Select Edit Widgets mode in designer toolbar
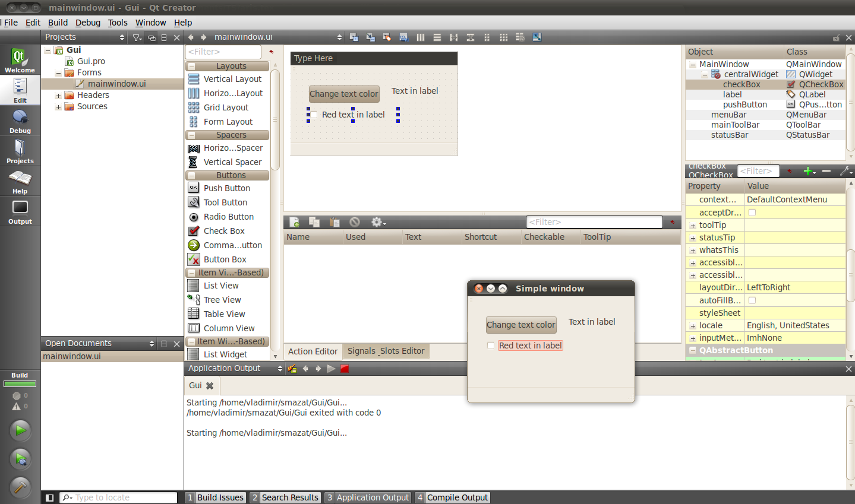The width and height of the screenshot is (855, 504). 354,37
